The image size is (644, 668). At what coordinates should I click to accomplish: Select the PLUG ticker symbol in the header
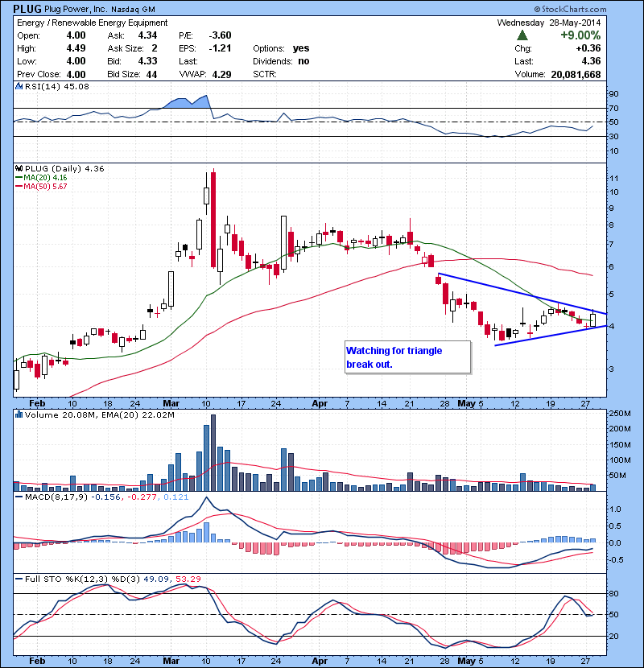pos(27,9)
